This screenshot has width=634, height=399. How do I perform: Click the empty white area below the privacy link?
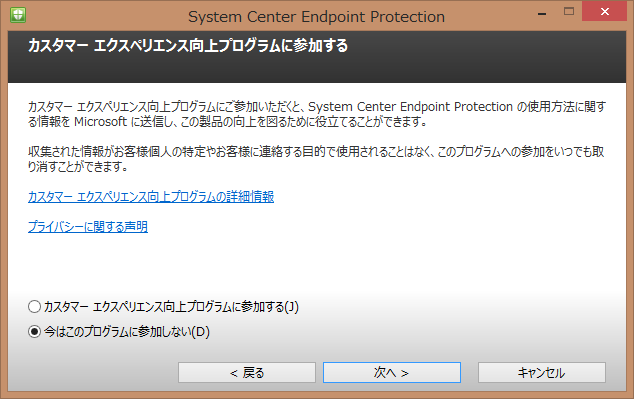pyautogui.click(x=315, y=263)
